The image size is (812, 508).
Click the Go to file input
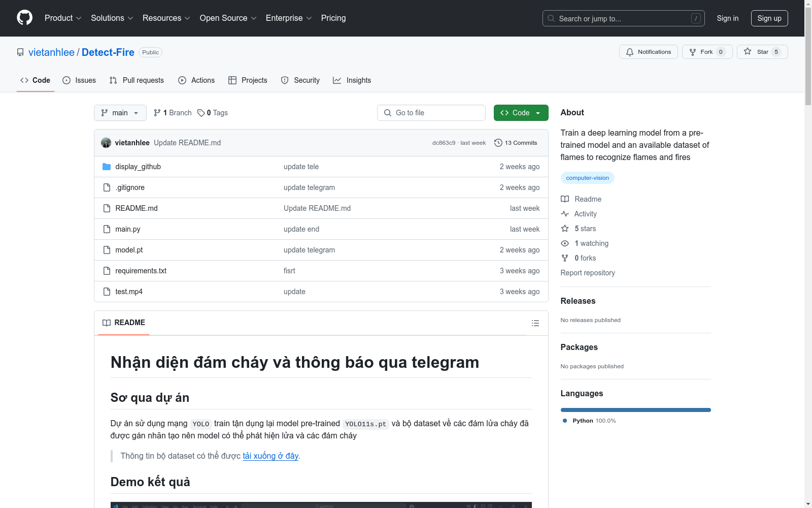431,113
